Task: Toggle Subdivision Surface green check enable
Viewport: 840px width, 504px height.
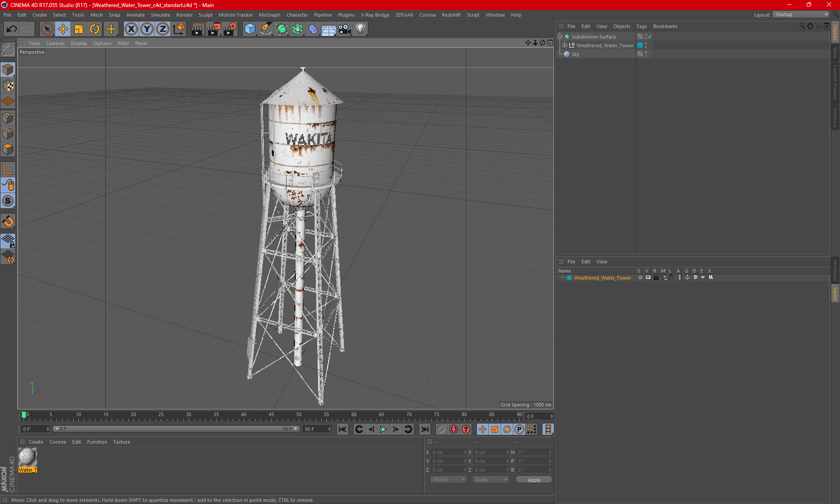Action: click(x=650, y=37)
